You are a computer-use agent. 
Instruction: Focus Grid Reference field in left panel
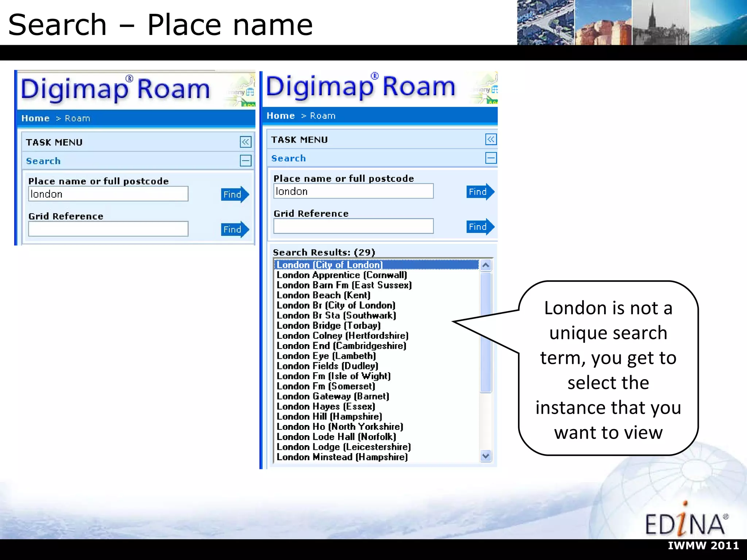(x=108, y=229)
